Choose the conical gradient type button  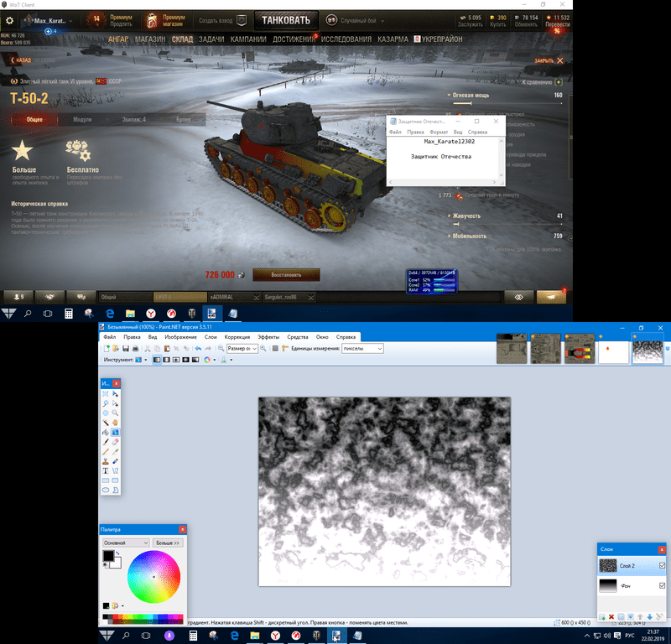(x=195, y=360)
